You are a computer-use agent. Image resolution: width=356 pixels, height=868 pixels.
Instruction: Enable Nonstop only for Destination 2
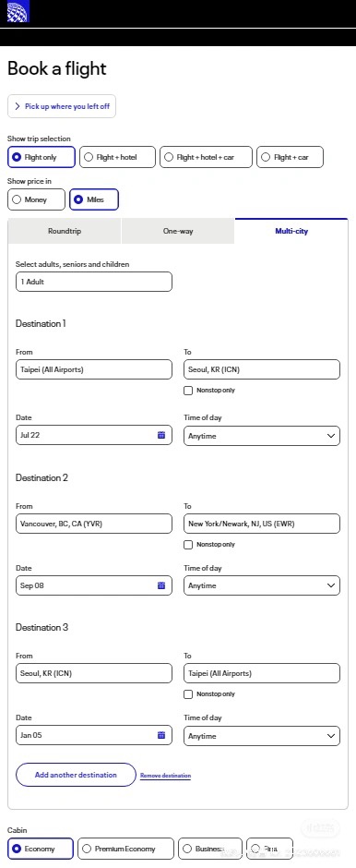[188, 545]
